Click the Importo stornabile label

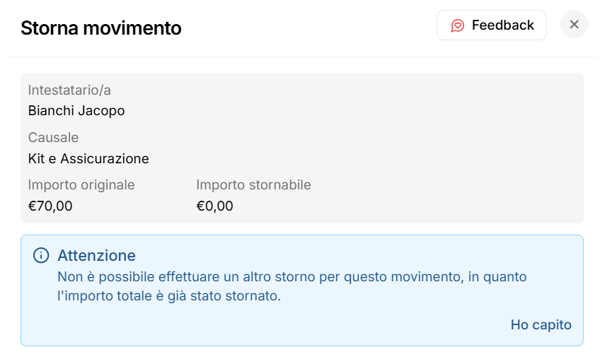coord(253,185)
